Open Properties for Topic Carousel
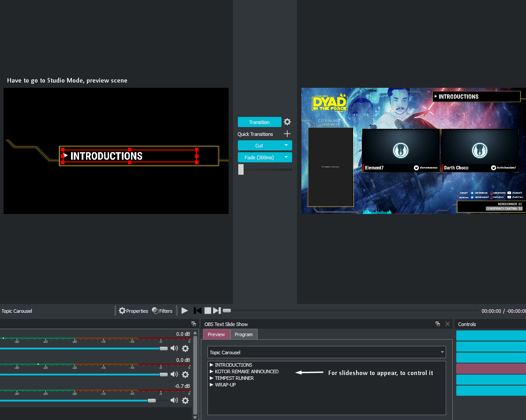 (x=134, y=311)
